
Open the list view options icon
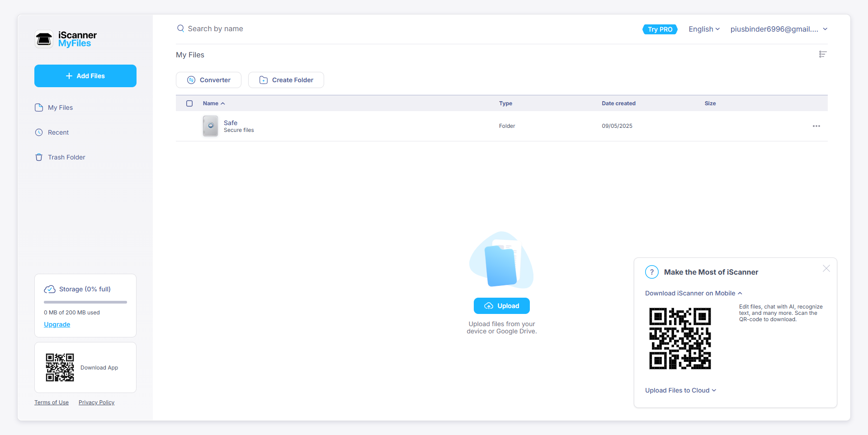tap(823, 54)
